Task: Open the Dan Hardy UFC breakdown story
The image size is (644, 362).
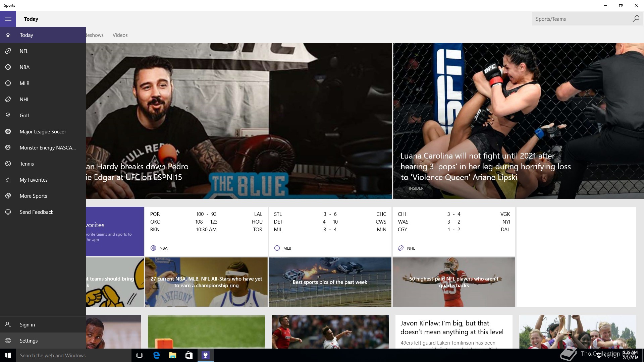Action: (x=238, y=121)
